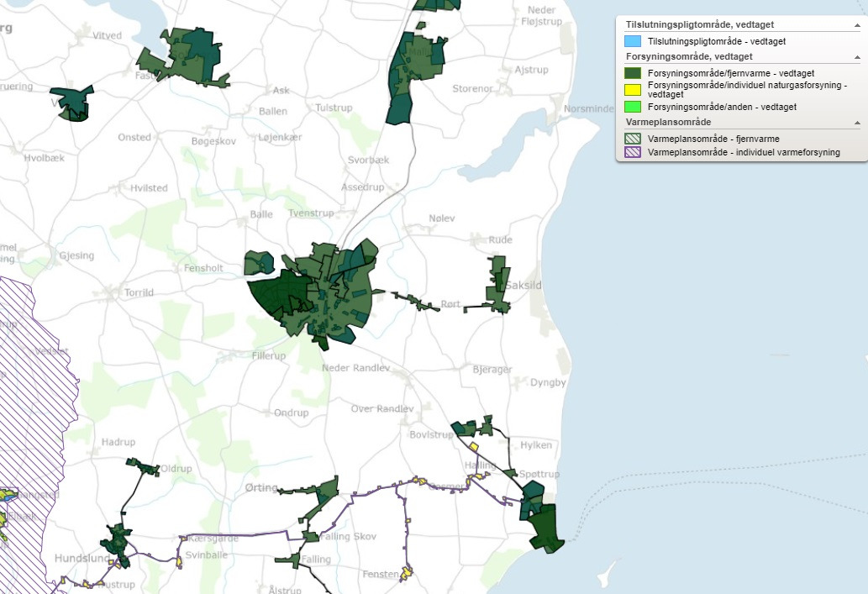Click the Torrild place name on map
Viewport: 868px width, 594px height.
pyautogui.click(x=139, y=293)
